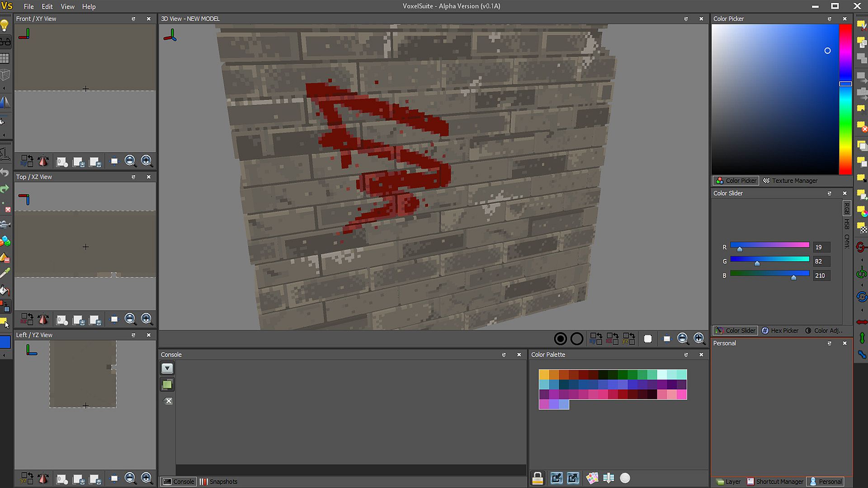Undock the Color Palette panel via float button
The height and width of the screenshot is (488, 868).
click(x=686, y=355)
